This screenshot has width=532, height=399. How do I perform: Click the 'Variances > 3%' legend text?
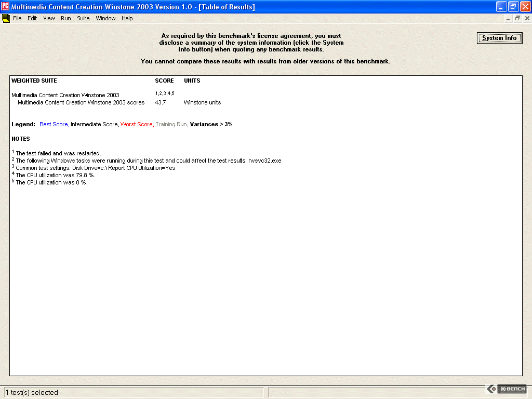211,125
